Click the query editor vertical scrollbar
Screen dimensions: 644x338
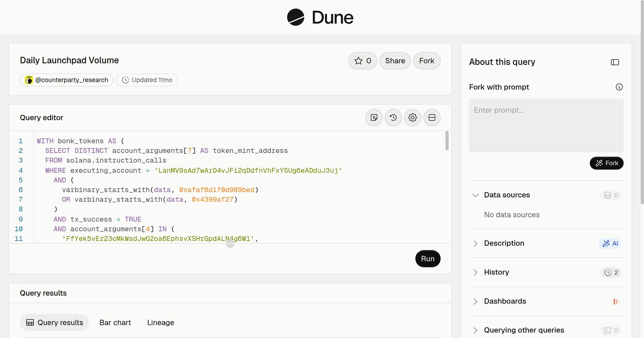pos(447,141)
